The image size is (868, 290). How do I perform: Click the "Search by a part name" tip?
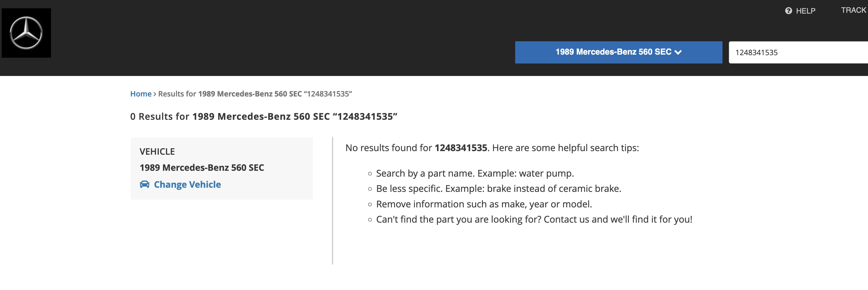point(474,173)
